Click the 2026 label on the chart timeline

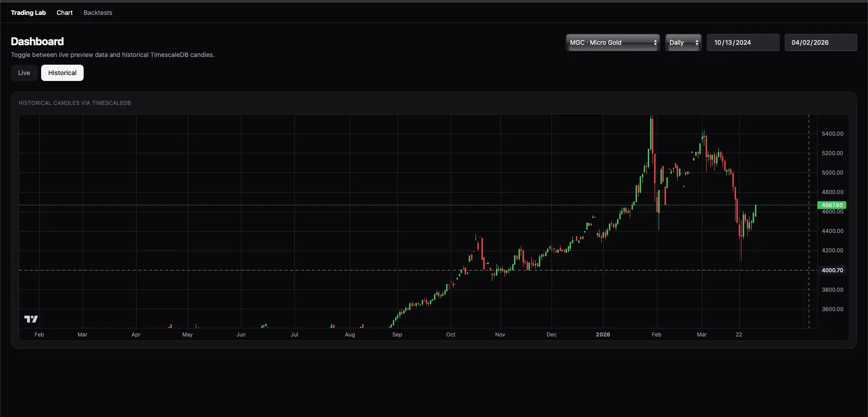click(x=603, y=334)
